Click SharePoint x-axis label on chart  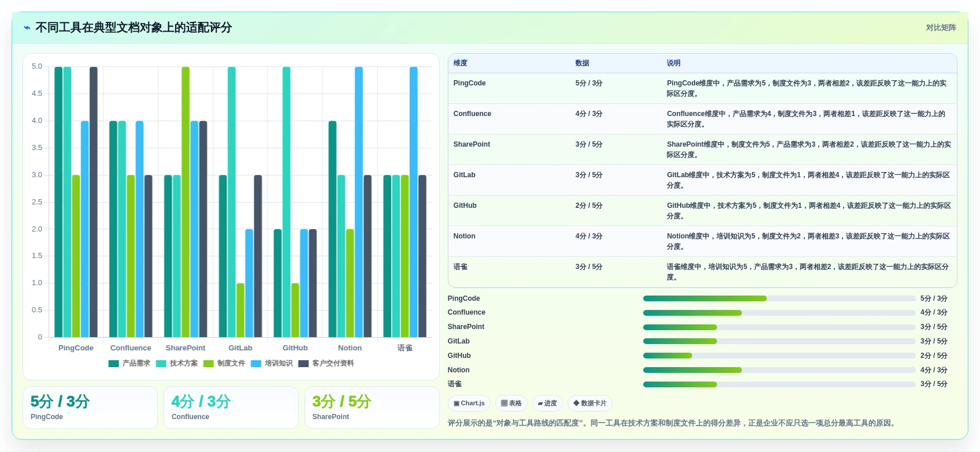coord(185,348)
